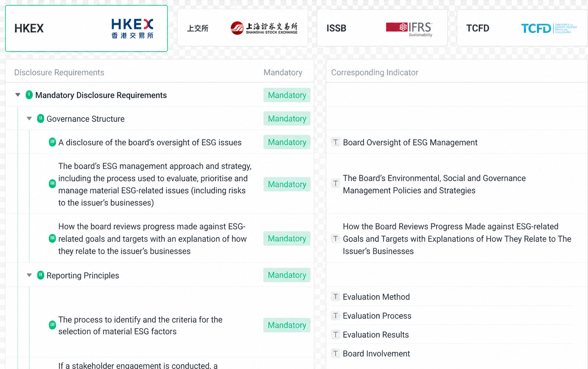
Task: Open the ISSB standard tab
Action: point(382,28)
